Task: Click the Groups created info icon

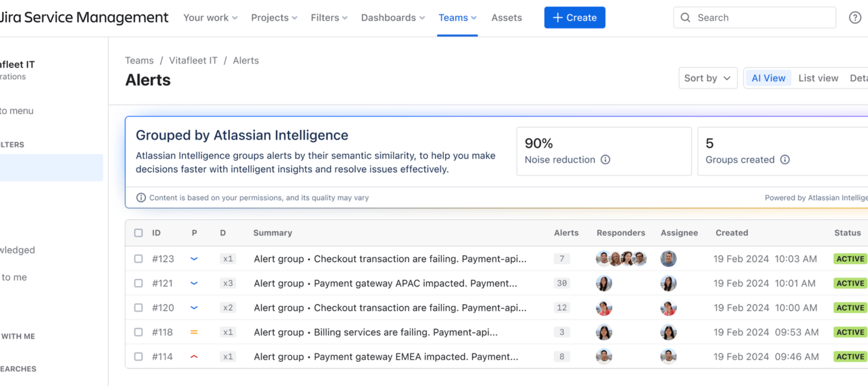Action: (785, 160)
